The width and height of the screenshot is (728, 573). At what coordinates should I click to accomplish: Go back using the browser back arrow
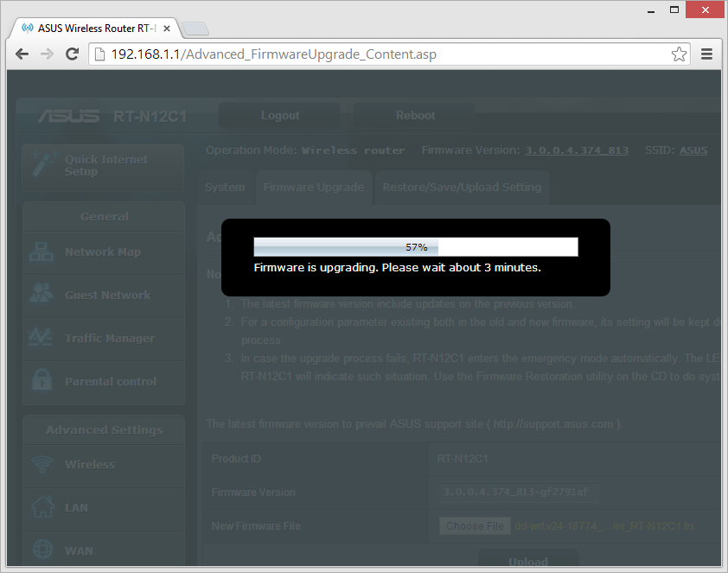tap(22, 54)
